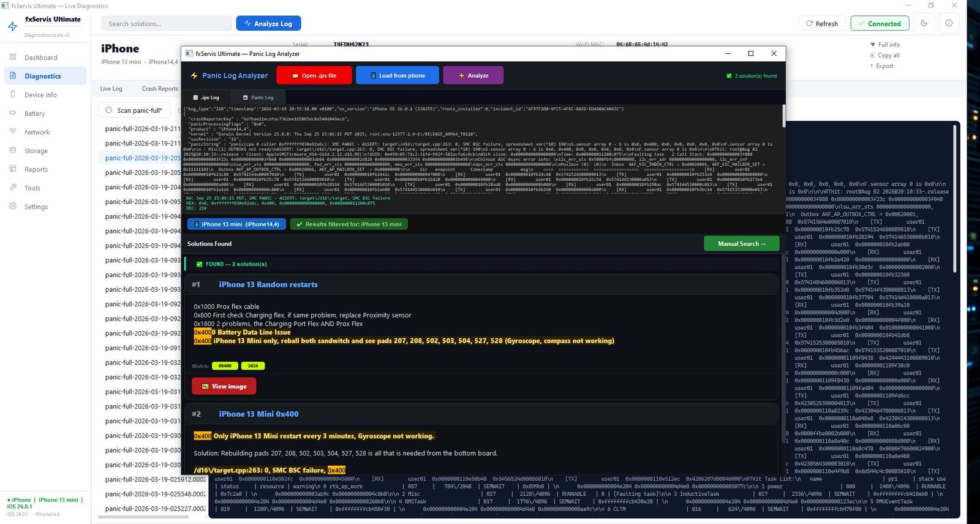Click the Connected status button
This screenshot has height=524, width=980.
coord(880,23)
